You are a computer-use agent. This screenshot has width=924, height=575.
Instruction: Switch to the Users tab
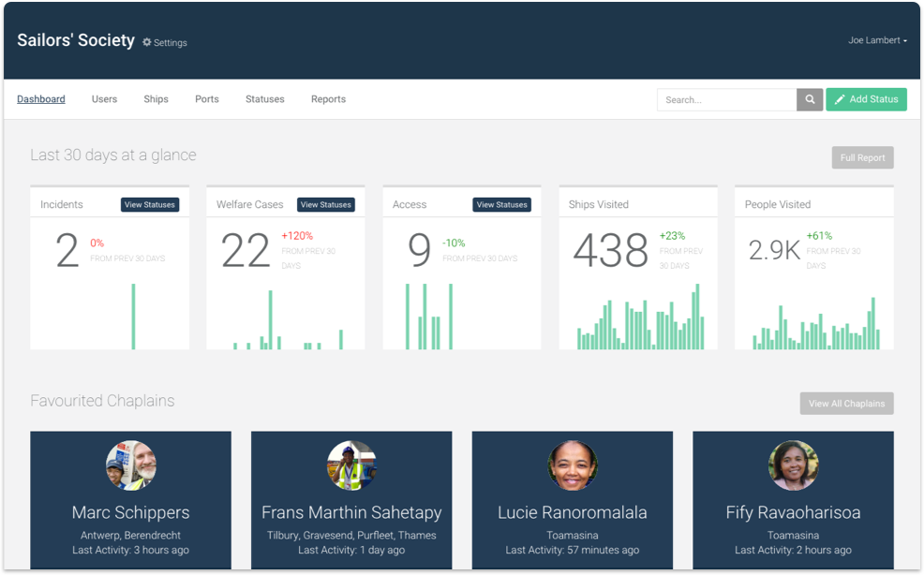pyautogui.click(x=104, y=99)
